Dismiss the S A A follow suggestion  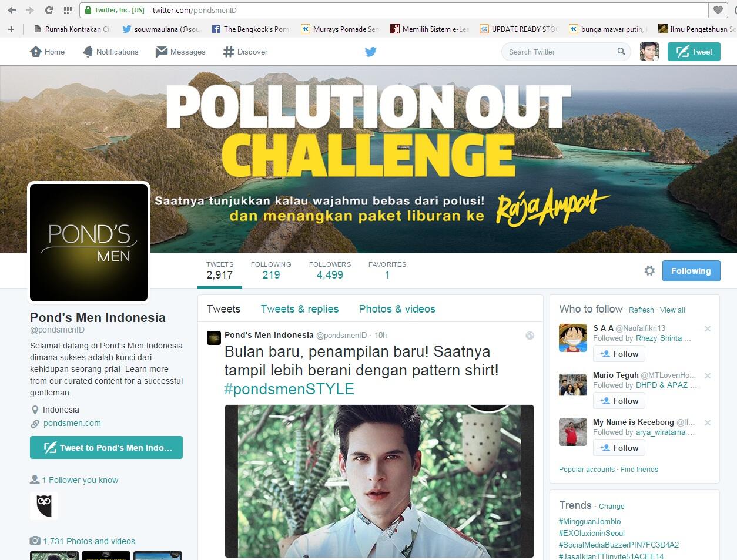(708, 328)
